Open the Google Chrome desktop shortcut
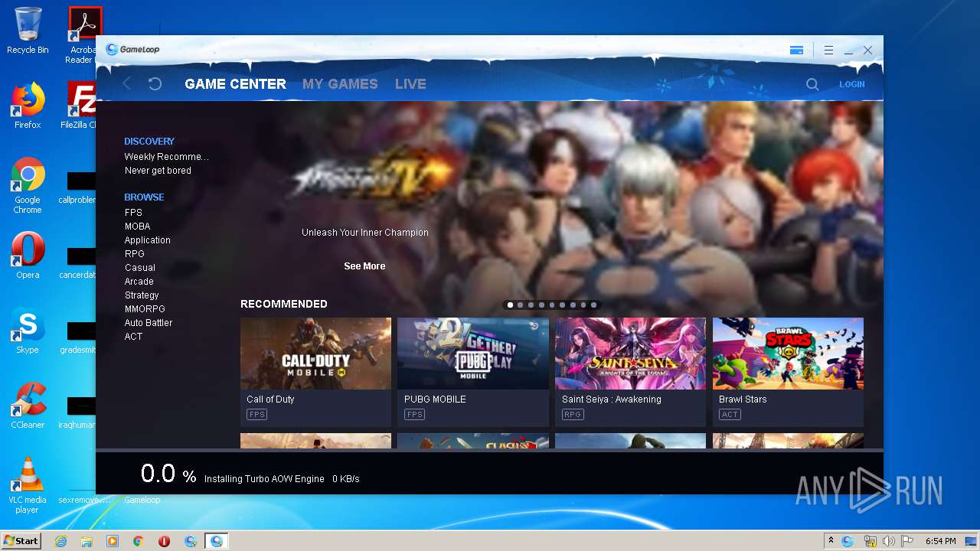 click(28, 186)
